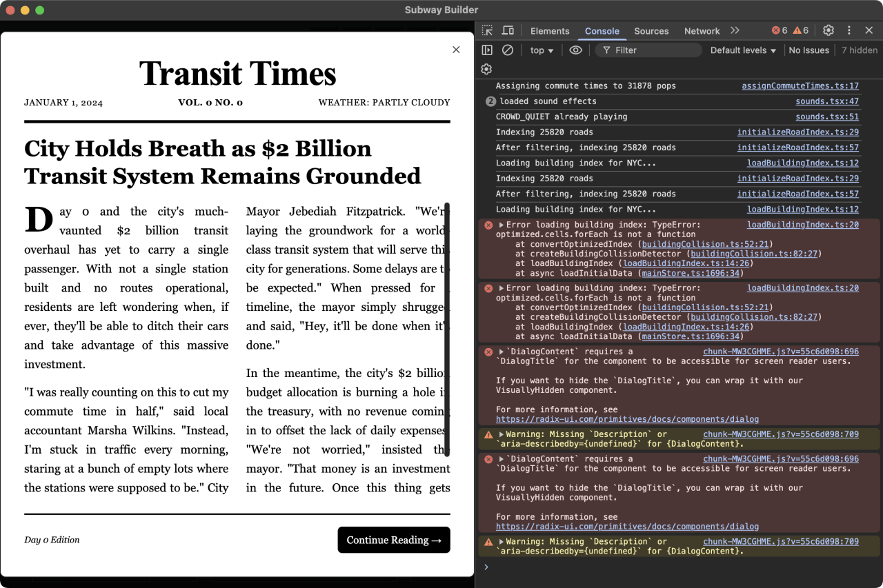
Task: Open the radix-ui dialog documentation link
Action: click(626, 420)
